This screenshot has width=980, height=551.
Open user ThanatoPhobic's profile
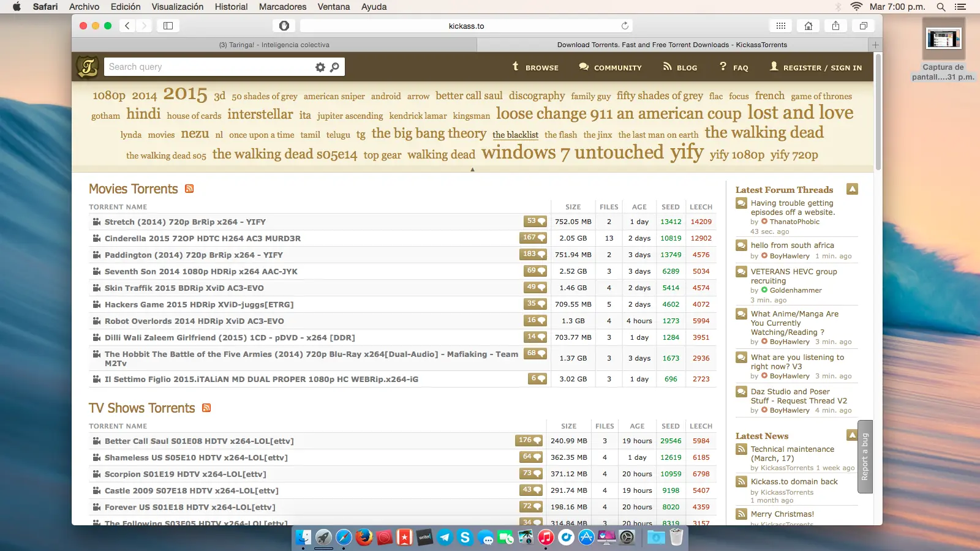point(794,222)
